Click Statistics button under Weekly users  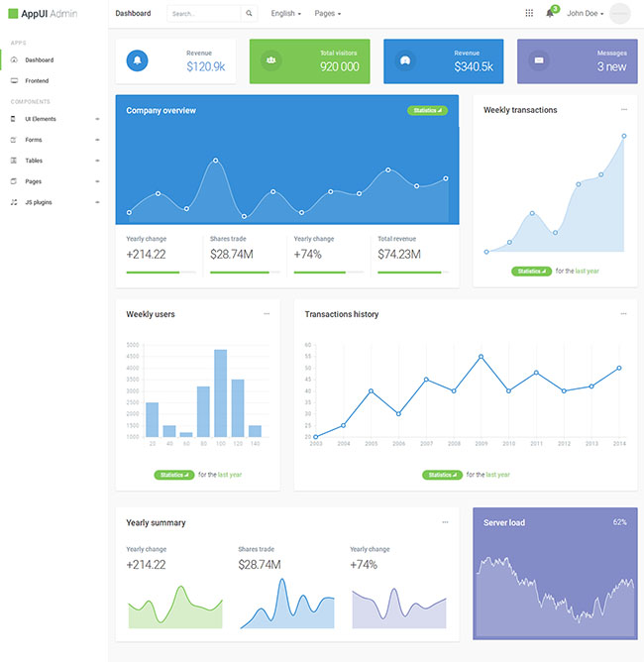coord(173,475)
